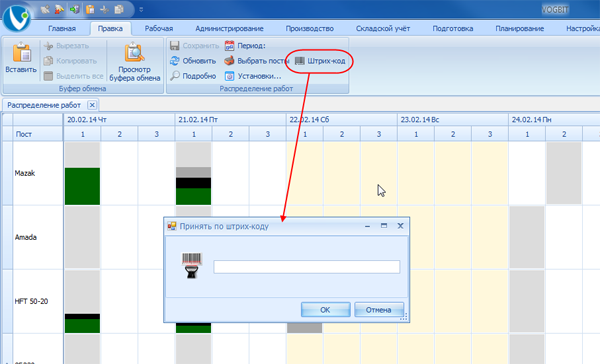
Task: Open the Администрирование ribbon tab
Action: [229, 29]
